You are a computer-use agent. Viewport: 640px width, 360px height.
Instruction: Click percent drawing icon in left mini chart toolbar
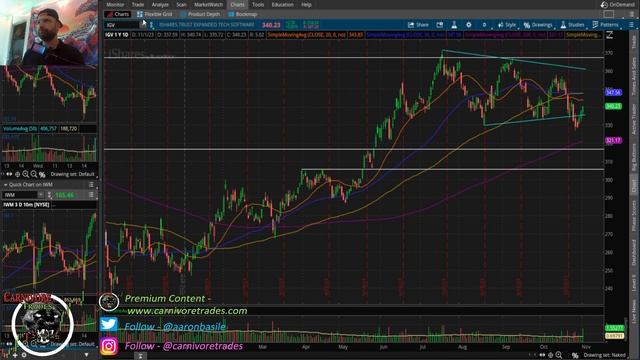pos(42,174)
